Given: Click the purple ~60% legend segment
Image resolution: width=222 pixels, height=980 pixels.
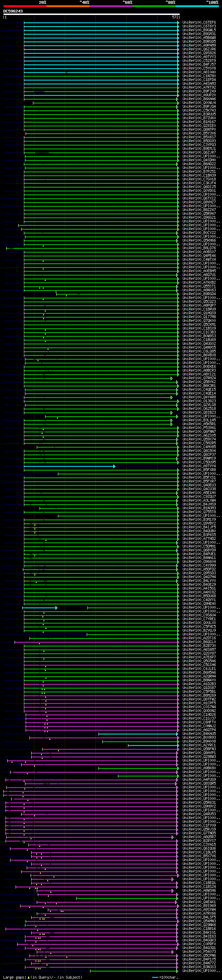Looking at the screenshot, I should pyautogui.click(x=111, y=6).
